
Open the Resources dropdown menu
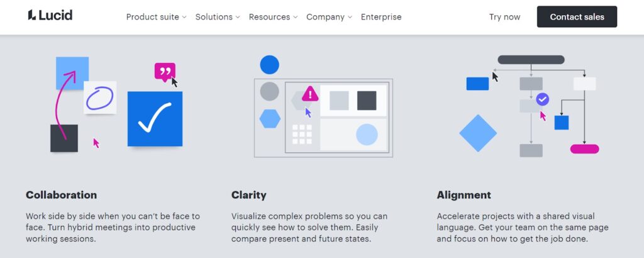pyautogui.click(x=273, y=17)
